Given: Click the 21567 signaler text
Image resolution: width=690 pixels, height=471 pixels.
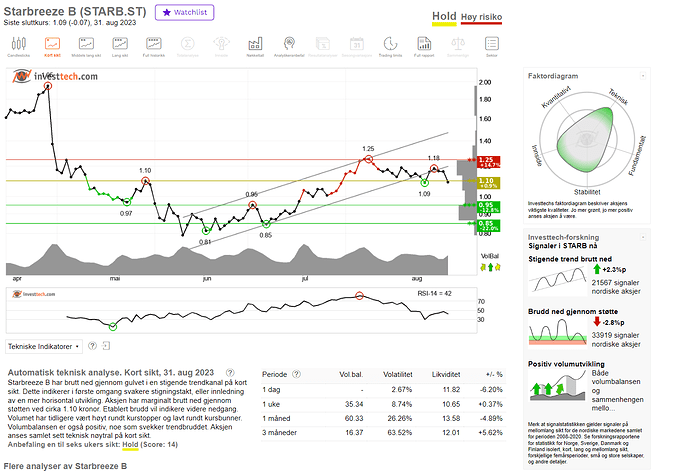Looking at the screenshot, I should 615,283.
